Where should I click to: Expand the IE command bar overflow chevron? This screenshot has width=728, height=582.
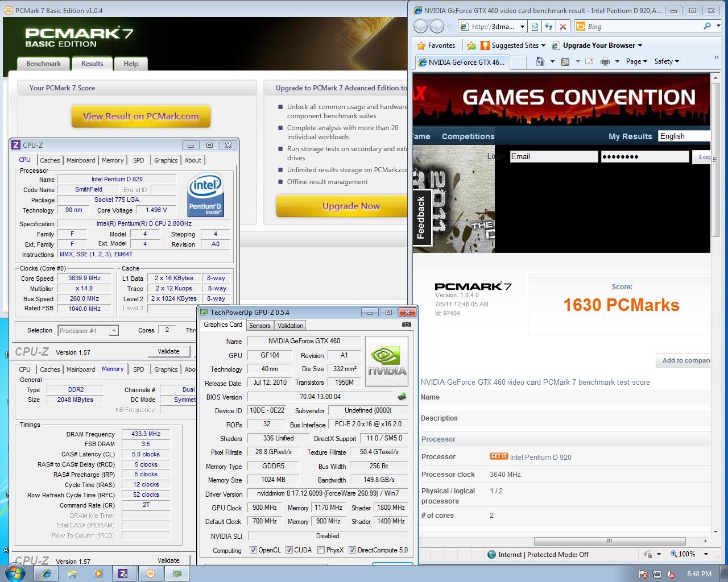(x=716, y=58)
